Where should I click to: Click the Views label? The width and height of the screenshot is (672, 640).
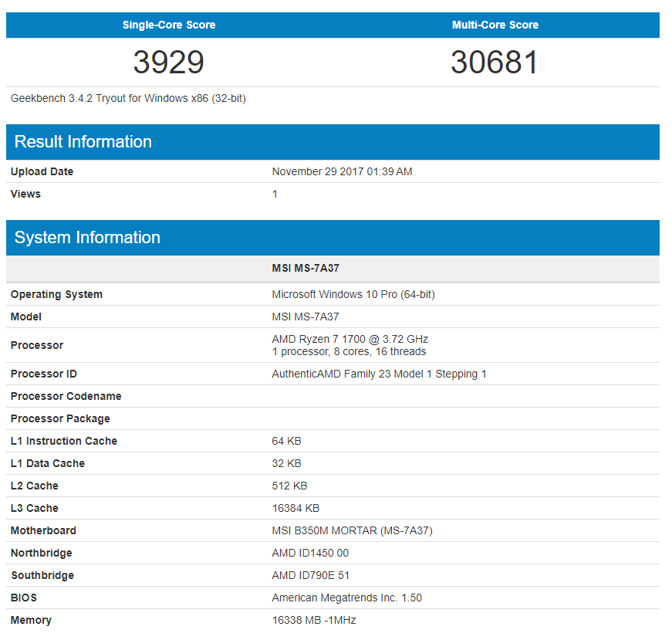coord(25,194)
